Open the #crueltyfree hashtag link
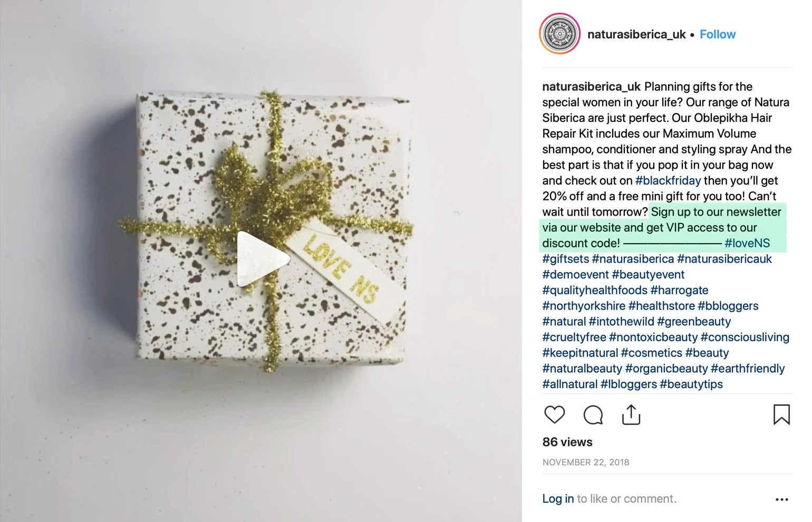The width and height of the screenshot is (812, 522). [574, 337]
